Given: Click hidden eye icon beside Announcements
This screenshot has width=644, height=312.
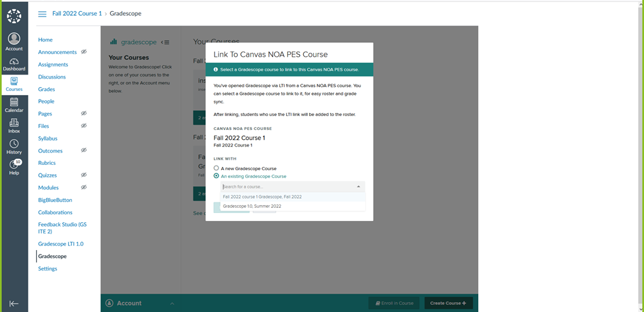Looking at the screenshot, I should tap(84, 51).
